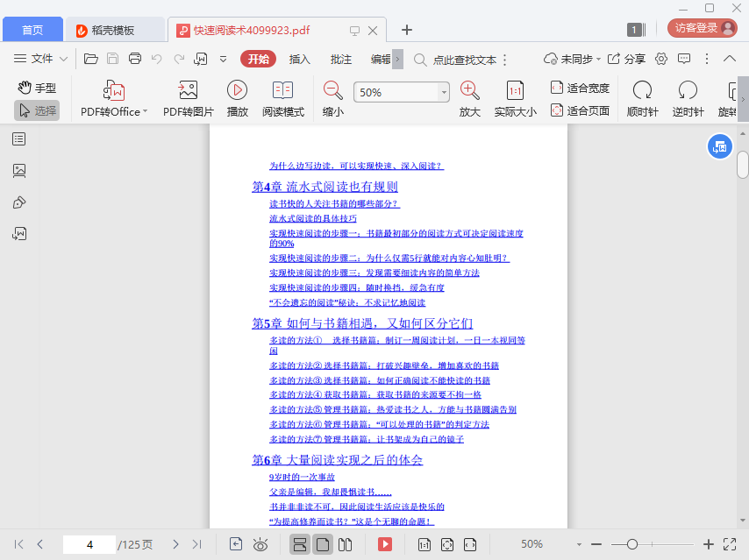This screenshot has width=749, height=560.
Task: Open the annotation side panel icon
Action: [19, 202]
